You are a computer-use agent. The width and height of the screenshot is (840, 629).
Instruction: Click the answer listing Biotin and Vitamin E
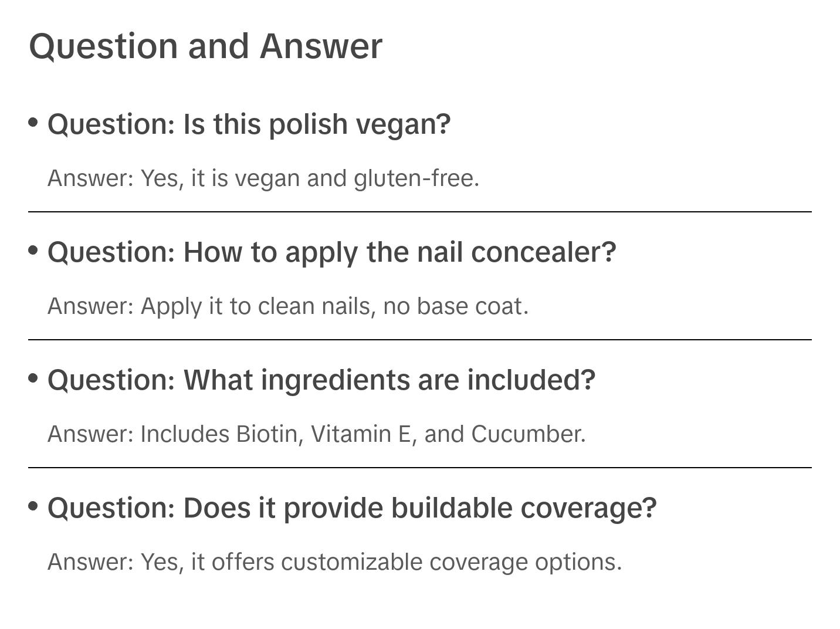[316, 434]
